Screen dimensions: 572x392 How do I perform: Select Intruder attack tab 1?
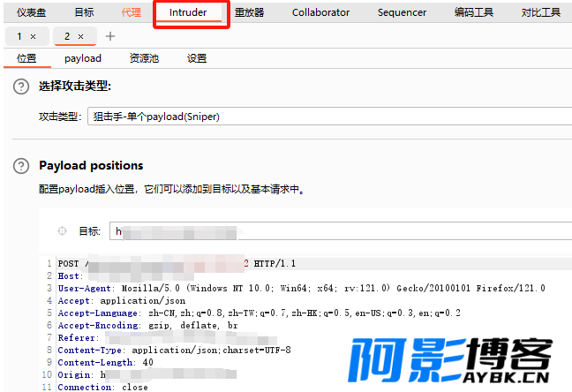(x=19, y=36)
